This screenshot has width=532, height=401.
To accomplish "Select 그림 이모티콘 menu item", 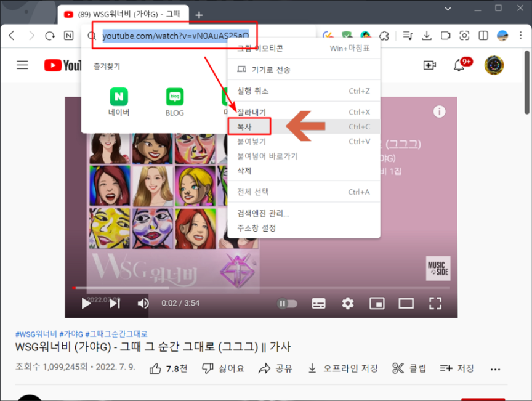I will (x=304, y=49).
